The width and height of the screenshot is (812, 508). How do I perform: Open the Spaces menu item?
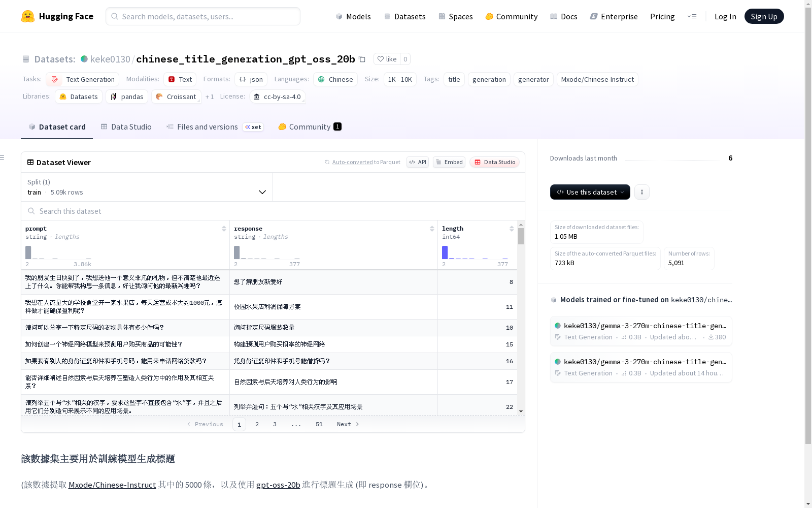click(456, 16)
